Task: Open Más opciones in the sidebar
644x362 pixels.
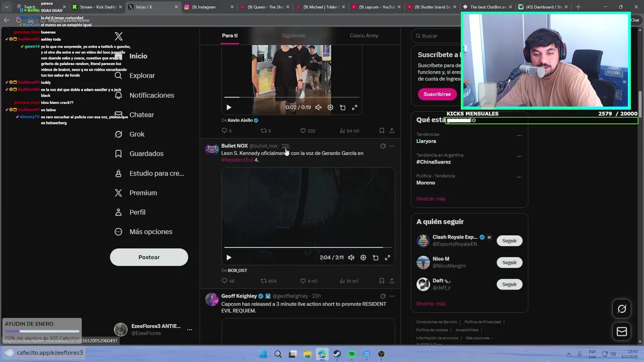Action: tap(143, 232)
